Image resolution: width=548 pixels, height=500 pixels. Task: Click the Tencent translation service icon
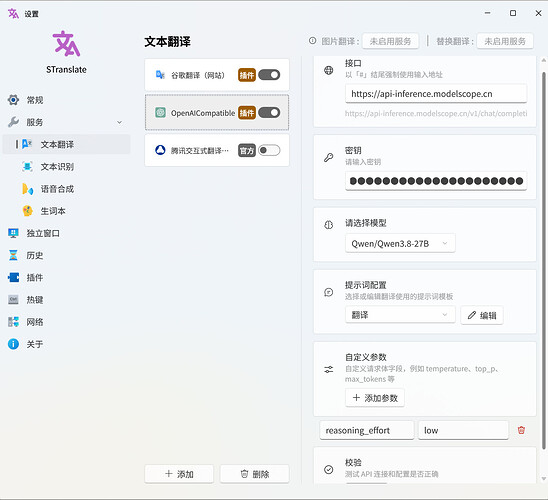pyautogui.click(x=160, y=150)
